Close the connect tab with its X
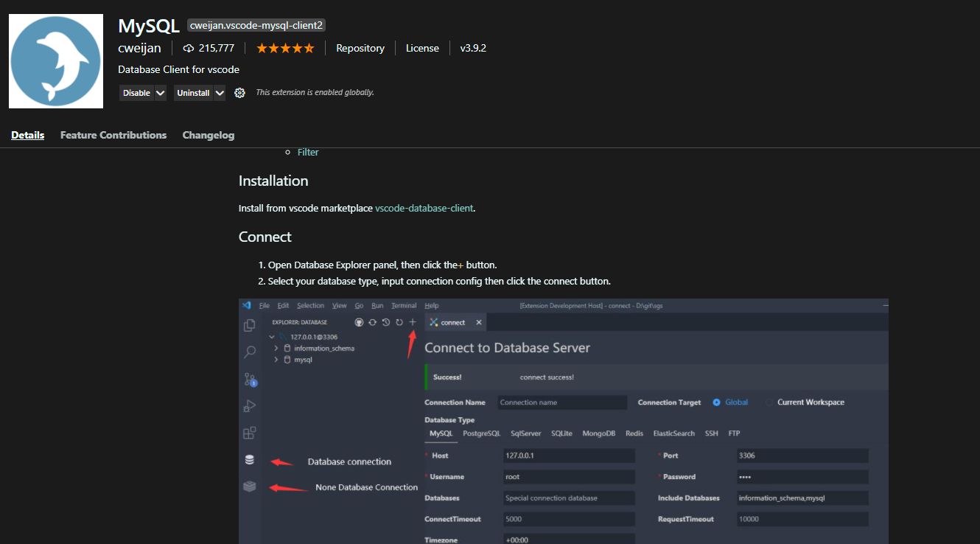 [x=479, y=322]
